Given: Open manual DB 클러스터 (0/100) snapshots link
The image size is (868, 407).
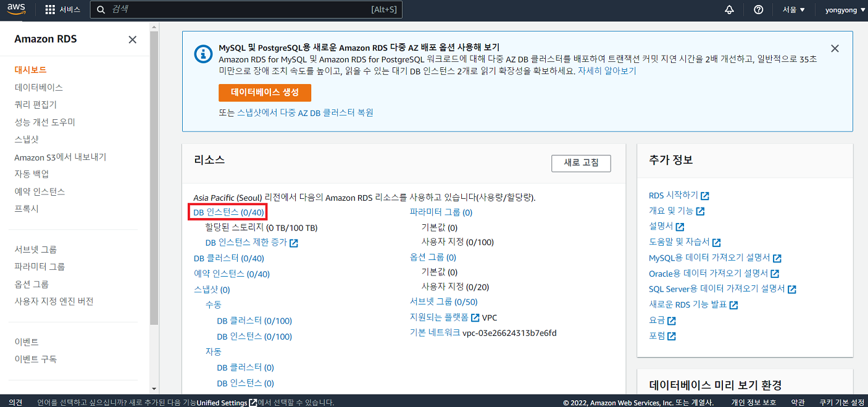Looking at the screenshot, I should tap(254, 321).
